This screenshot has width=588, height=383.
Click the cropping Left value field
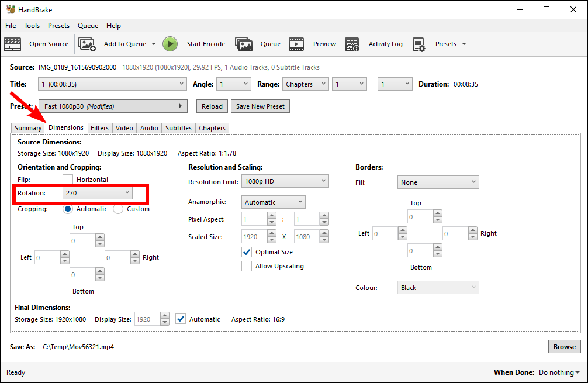point(47,257)
